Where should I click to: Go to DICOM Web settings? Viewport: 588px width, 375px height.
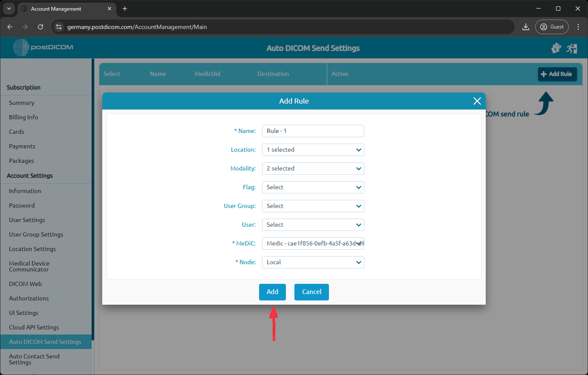[26, 283]
